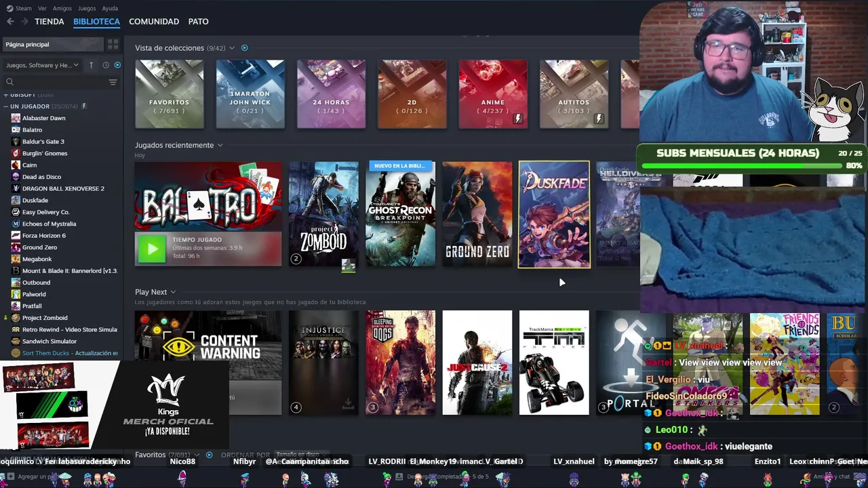Open the Juegos, Software filter dropdown
This screenshot has height=488, width=868.
click(42, 65)
